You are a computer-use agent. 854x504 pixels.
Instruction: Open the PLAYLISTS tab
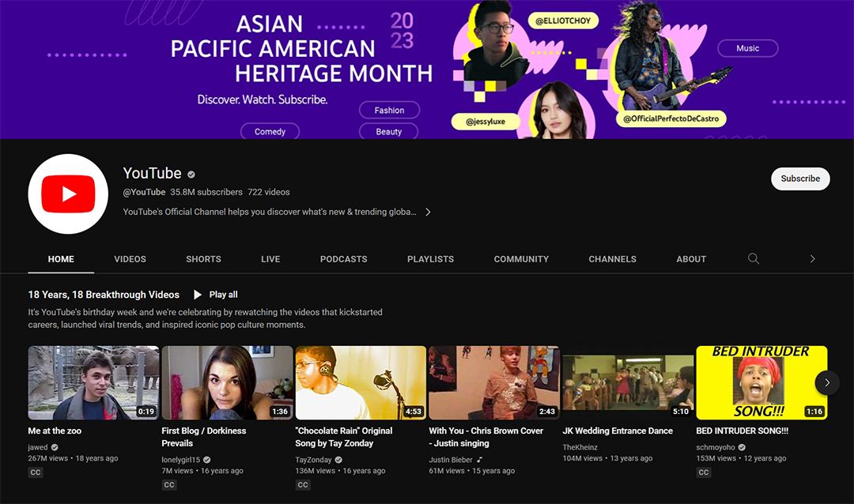tap(430, 259)
